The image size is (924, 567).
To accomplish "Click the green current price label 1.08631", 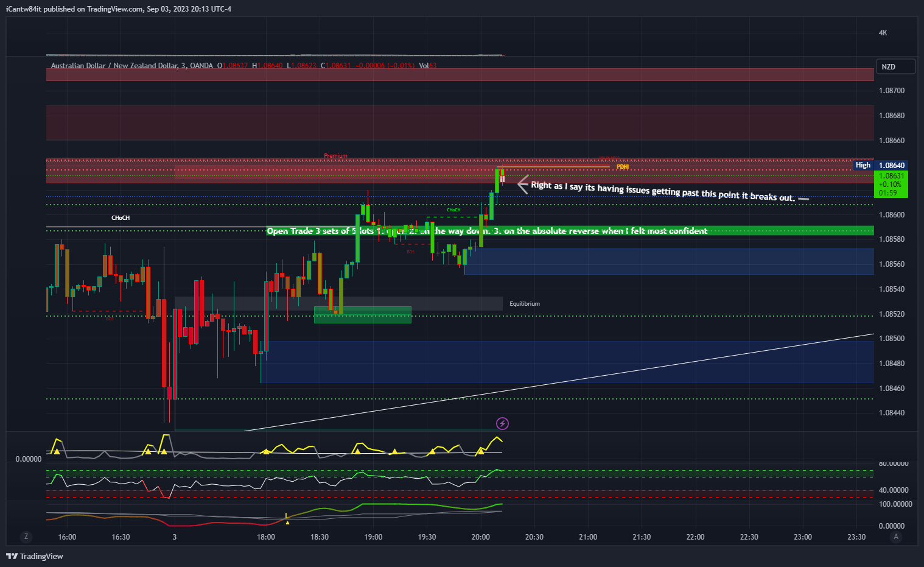I will [891, 184].
